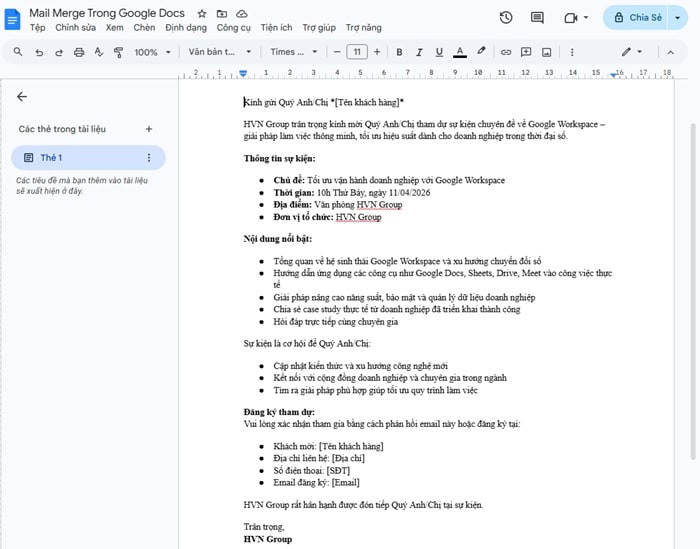Click the Chia Sẻ share button

point(636,18)
